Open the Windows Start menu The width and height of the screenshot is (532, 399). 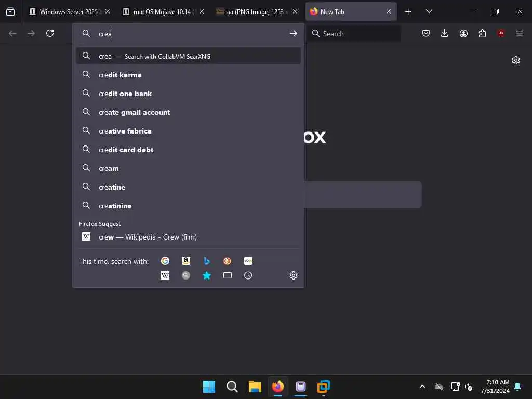(x=209, y=387)
